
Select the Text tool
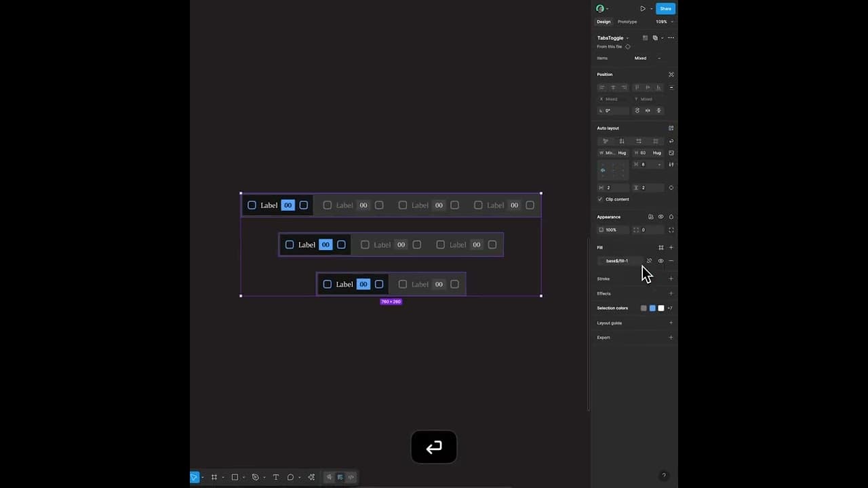[275, 477]
